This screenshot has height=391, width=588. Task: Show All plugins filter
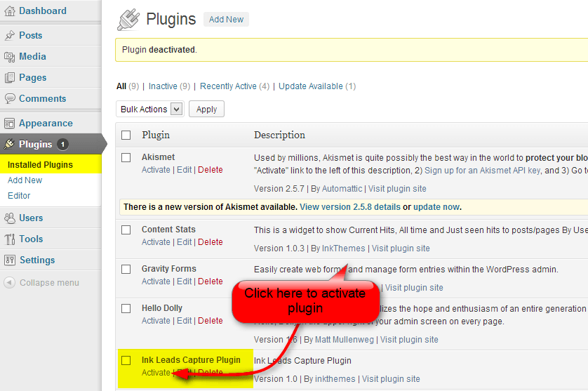coord(121,86)
